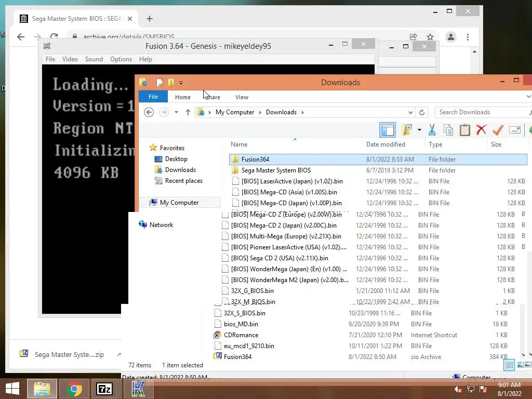The image size is (532, 399).
Task: Sort files by the Date modified column
Action: [x=385, y=144]
